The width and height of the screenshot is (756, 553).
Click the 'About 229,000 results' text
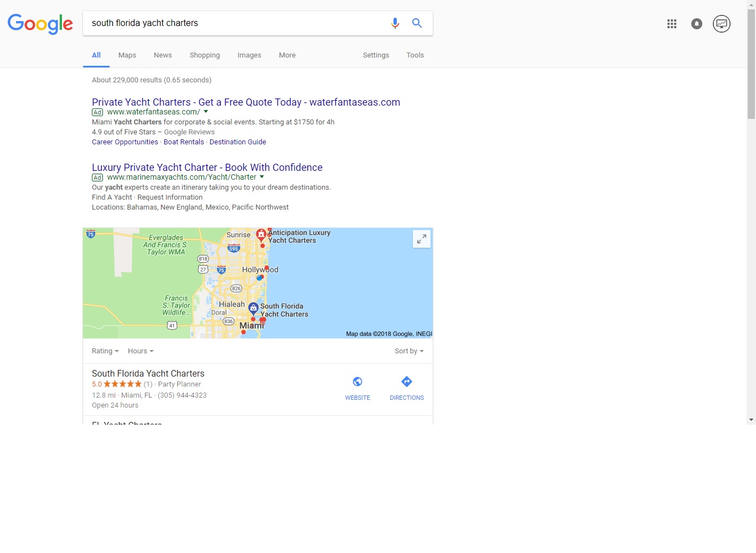pyautogui.click(x=127, y=80)
